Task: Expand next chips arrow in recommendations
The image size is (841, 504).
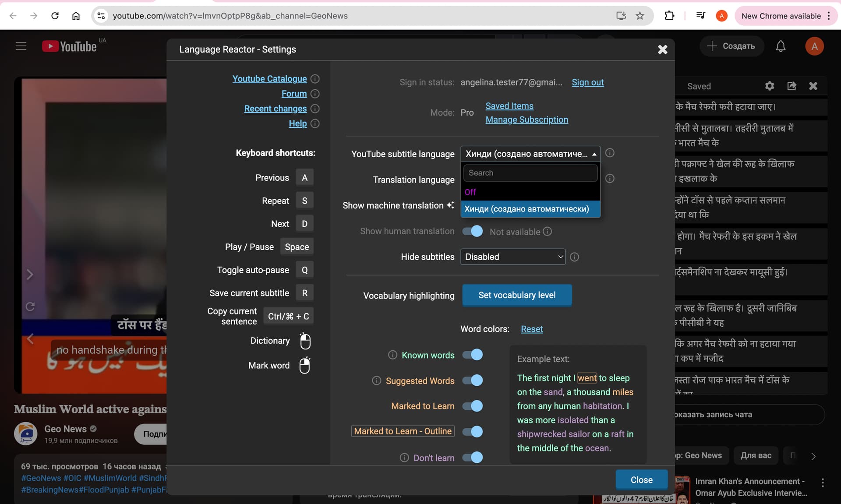Action: click(813, 456)
